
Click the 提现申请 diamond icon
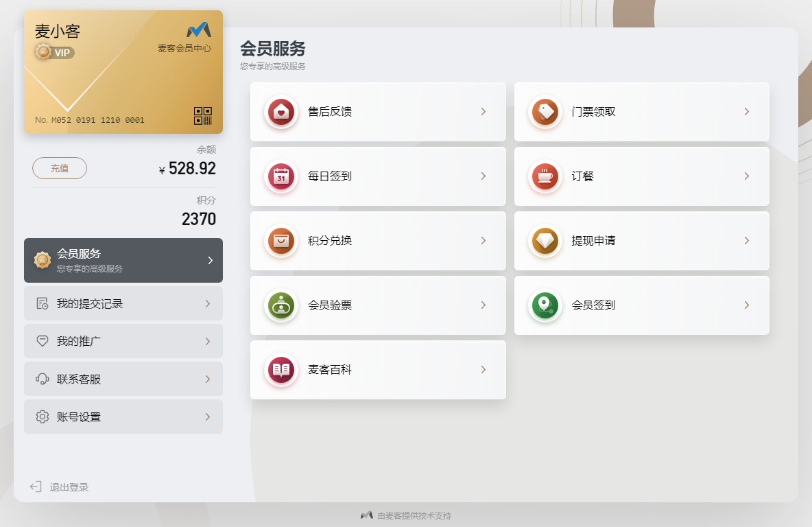click(x=545, y=241)
